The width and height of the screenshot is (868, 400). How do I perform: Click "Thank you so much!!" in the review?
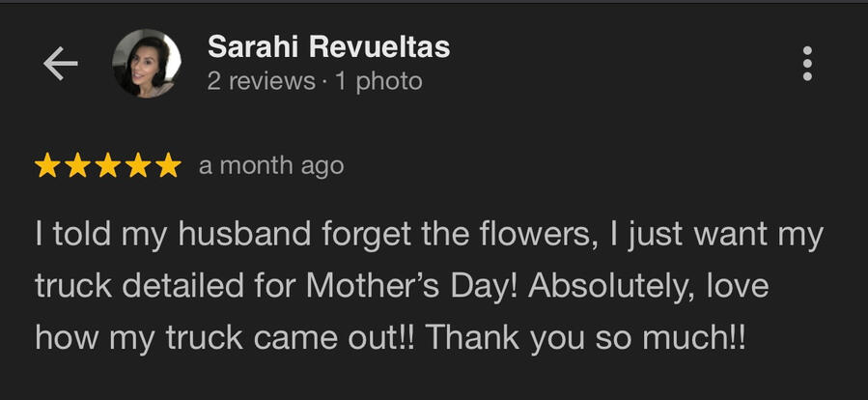tap(587, 337)
